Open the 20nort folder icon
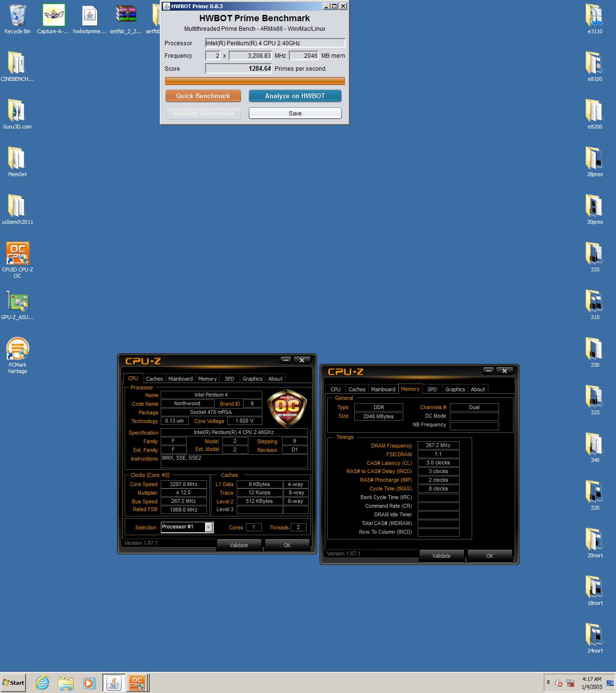 [595, 543]
